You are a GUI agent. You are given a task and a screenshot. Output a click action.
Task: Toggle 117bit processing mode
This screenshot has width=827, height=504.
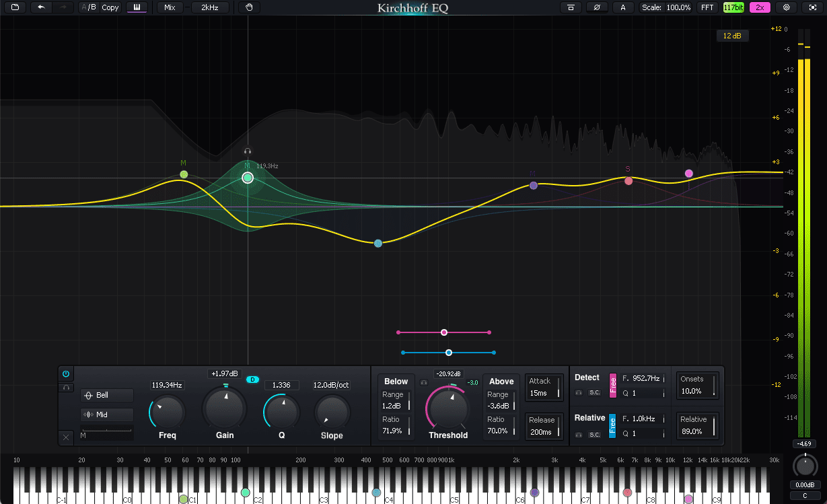[x=733, y=7]
